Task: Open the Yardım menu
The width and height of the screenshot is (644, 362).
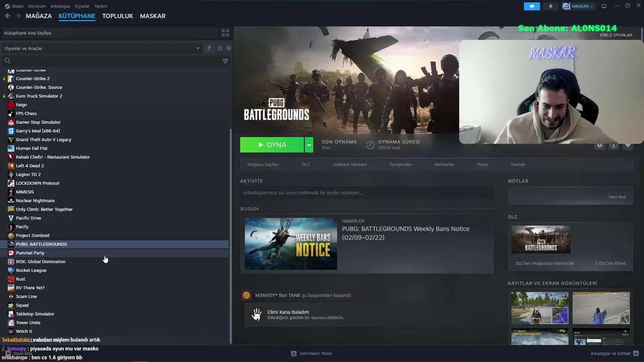Action: 101,6
